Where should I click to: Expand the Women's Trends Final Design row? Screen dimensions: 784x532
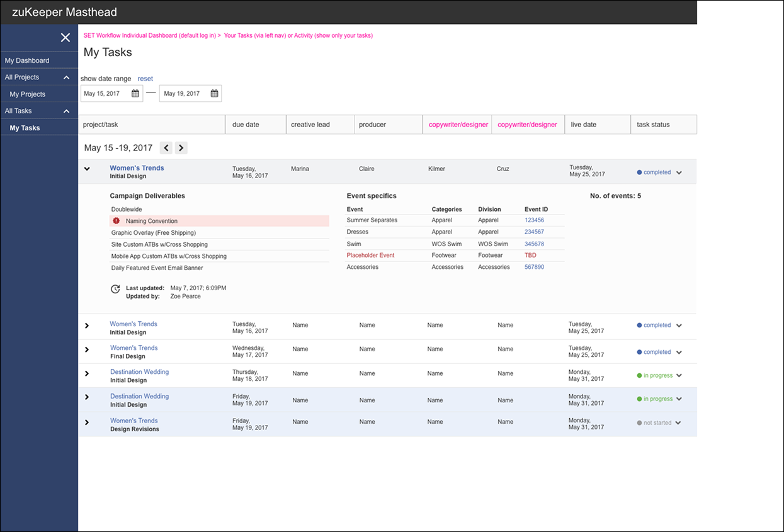pyautogui.click(x=87, y=349)
